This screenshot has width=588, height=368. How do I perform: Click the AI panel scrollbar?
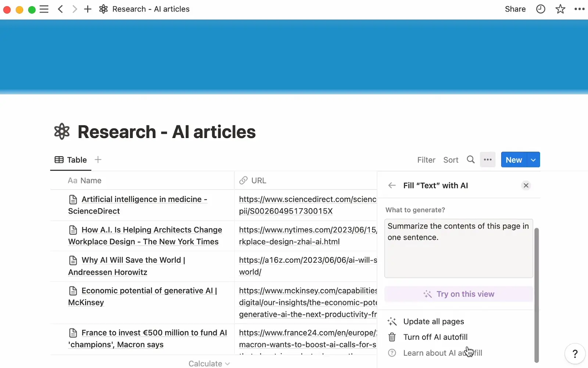(x=537, y=294)
